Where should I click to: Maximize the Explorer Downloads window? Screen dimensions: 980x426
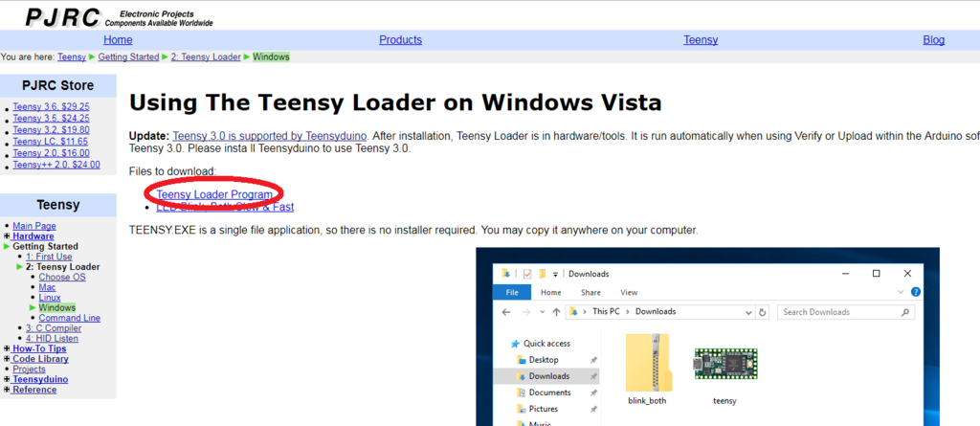[877, 274]
